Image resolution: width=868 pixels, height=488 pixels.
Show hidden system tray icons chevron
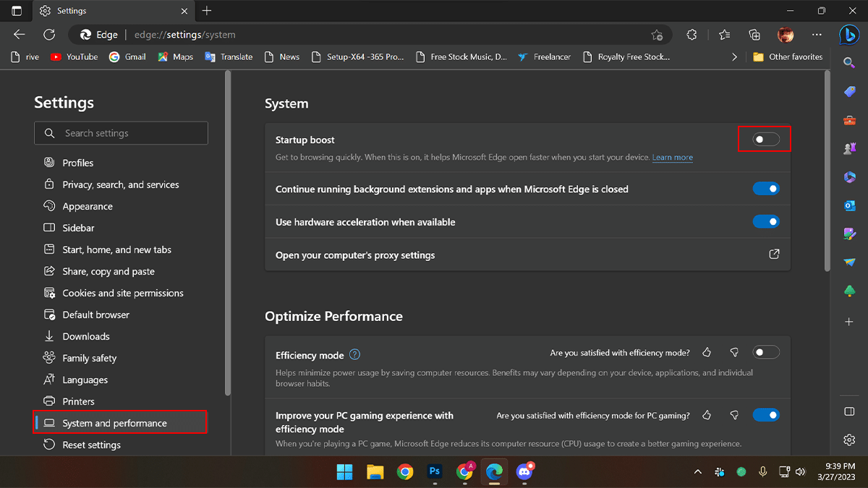point(697,472)
